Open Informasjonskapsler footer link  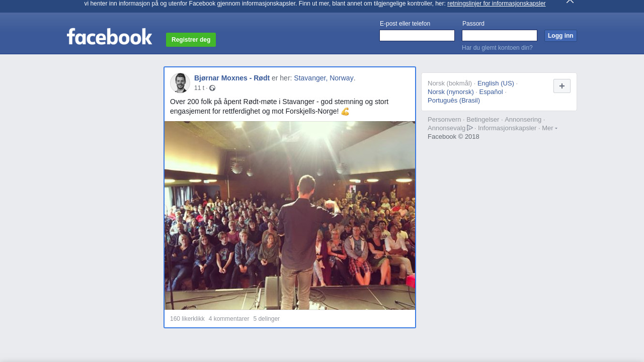tap(507, 128)
